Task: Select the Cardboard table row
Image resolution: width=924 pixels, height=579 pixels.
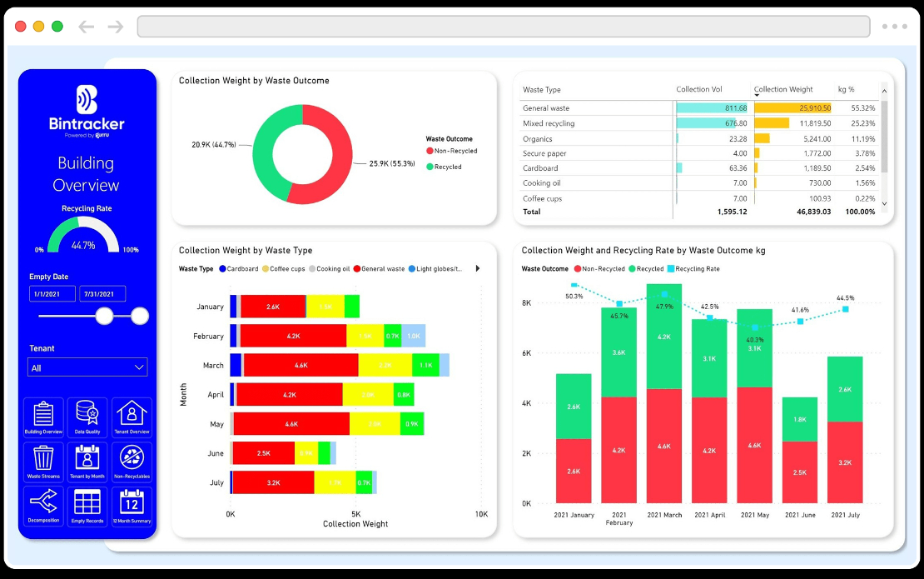Action: pyautogui.click(x=699, y=168)
